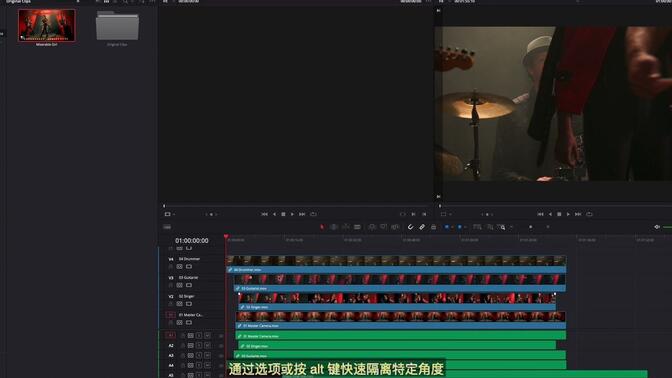Toggle the Linked Selection chain icon
The image size is (672, 378).
coord(422,227)
